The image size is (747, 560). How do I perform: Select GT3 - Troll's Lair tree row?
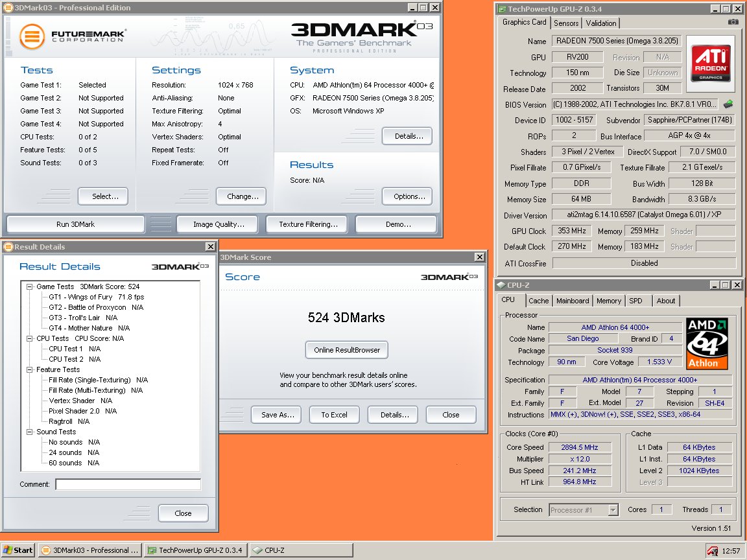pyautogui.click(x=83, y=318)
